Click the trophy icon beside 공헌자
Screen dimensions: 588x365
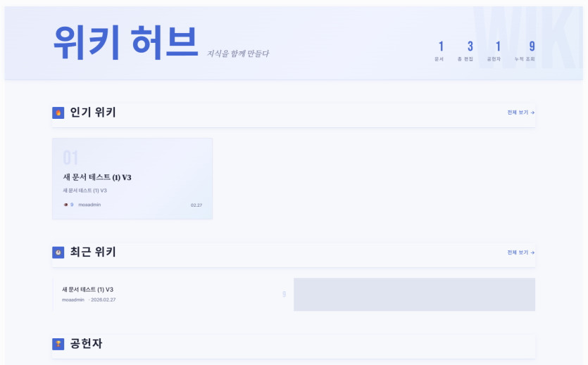coord(58,344)
